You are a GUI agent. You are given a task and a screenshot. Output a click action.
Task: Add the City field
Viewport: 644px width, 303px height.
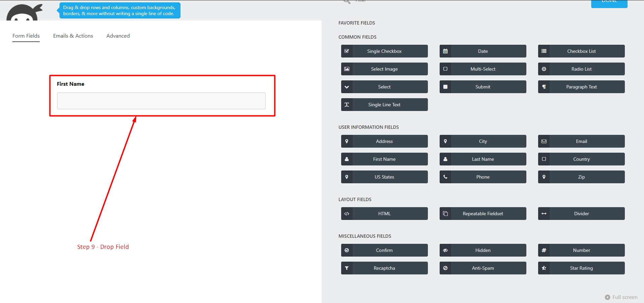click(x=483, y=141)
